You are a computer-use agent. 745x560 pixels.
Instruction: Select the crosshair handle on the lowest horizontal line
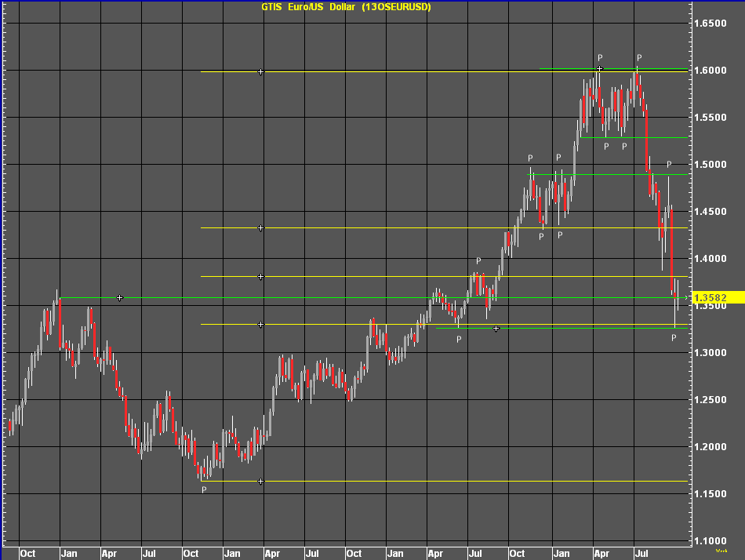coord(261,482)
